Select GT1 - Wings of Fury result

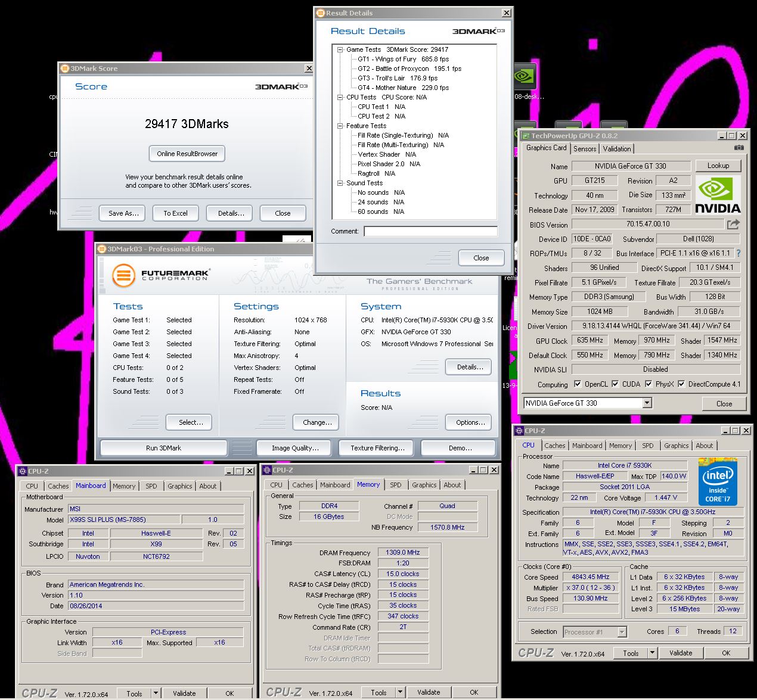pos(403,59)
